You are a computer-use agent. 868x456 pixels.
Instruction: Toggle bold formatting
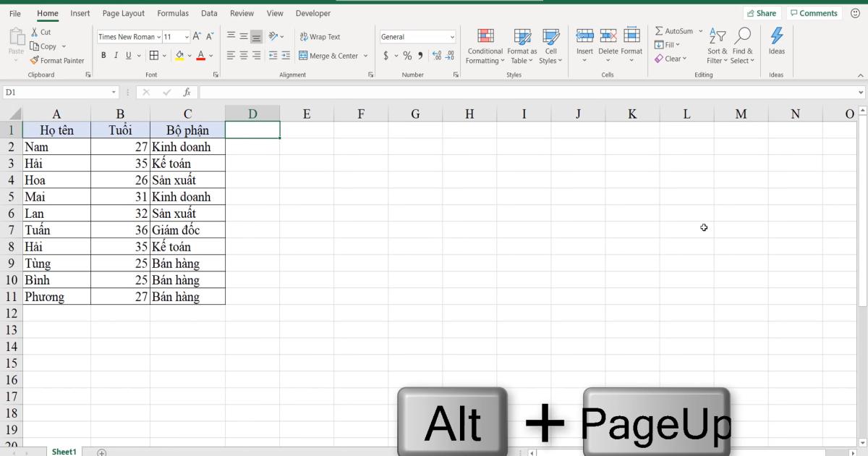[103, 54]
